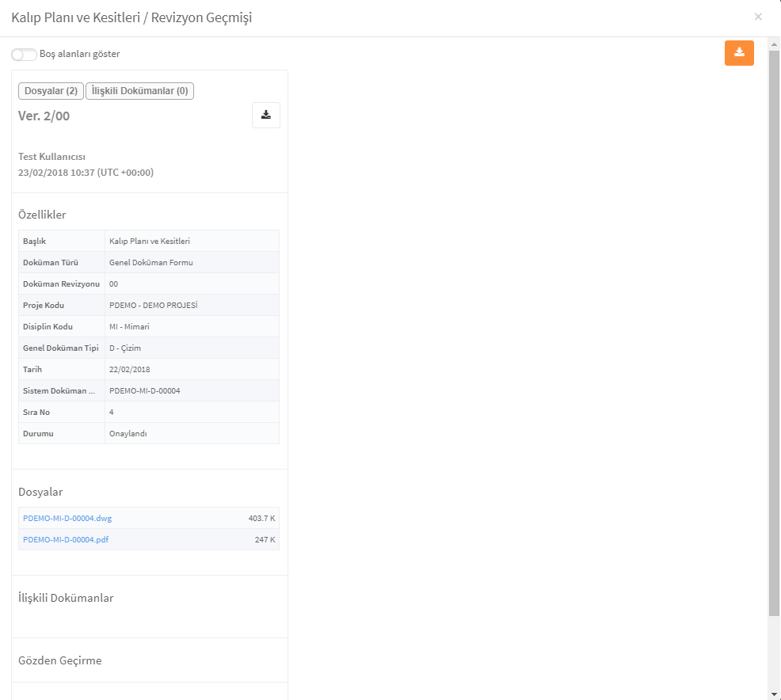Open PDEMO-MI-D-00004.pdf file link
The image size is (781, 700).
66,540
